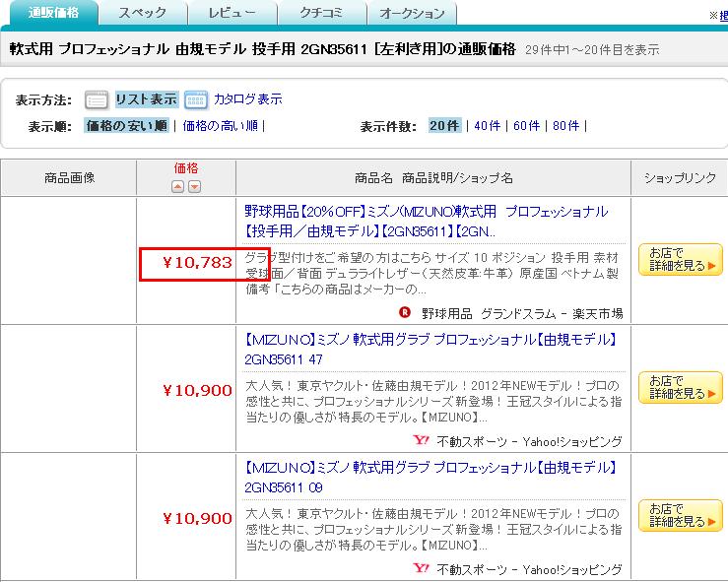Sort by 価格の安い順
The image size is (728, 582).
point(126,125)
